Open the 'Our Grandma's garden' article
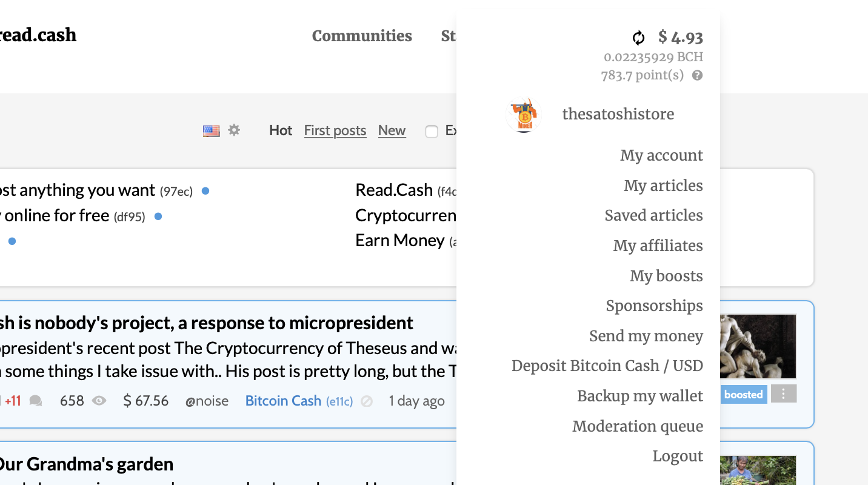868x485 pixels. pos(87,464)
